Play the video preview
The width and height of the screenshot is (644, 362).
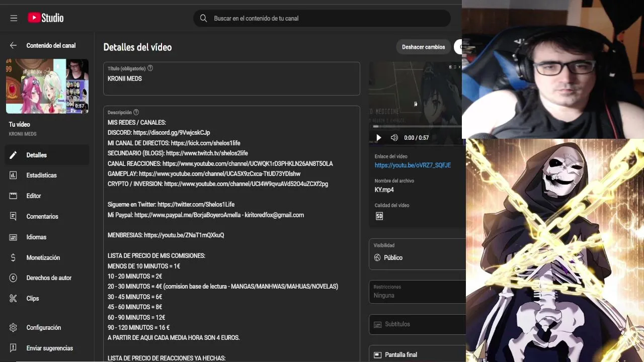[379, 138]
